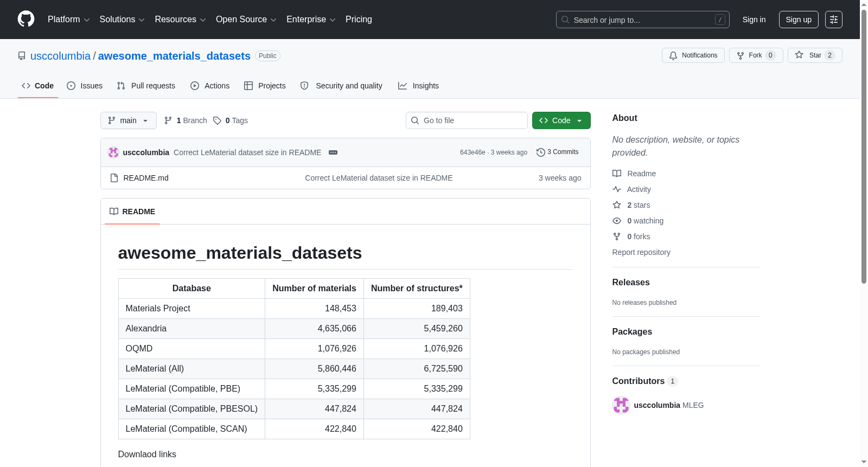The image size is (868, 467).
Task: Click the usccolumbia avatar in commit bar
Action: pos(113,152)
